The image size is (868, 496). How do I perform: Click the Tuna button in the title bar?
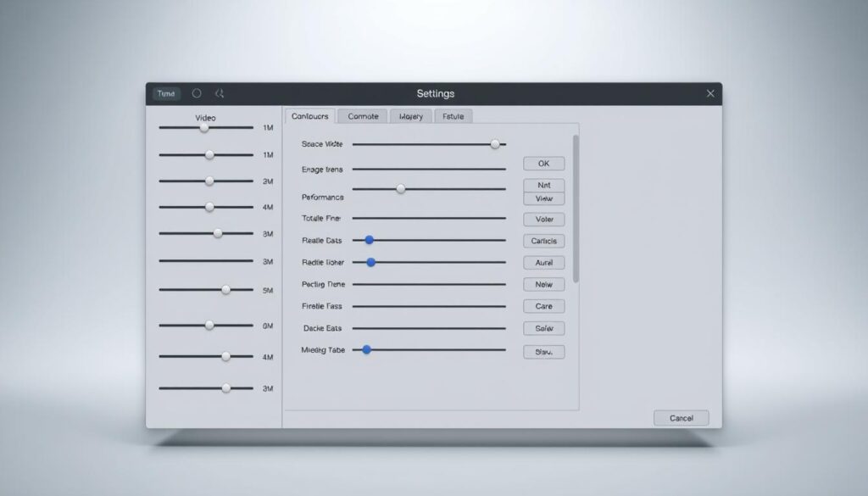click(166, 93)
